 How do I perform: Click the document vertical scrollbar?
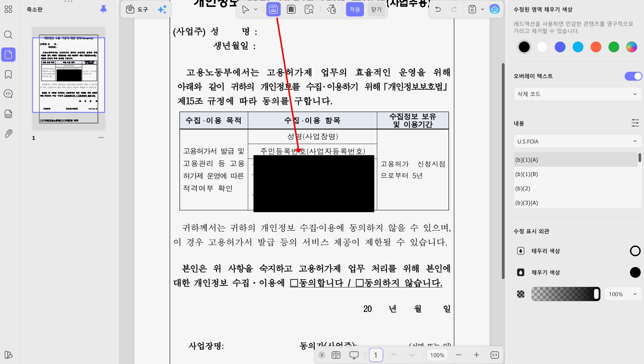coord(503,171)
